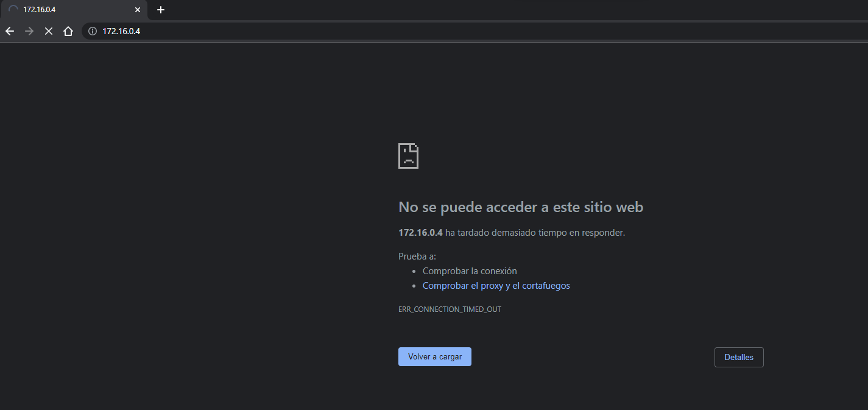Click the Comprobar la conexión suggestion text
Viewport: 868px width, 410px height.
tap(470, 271)
